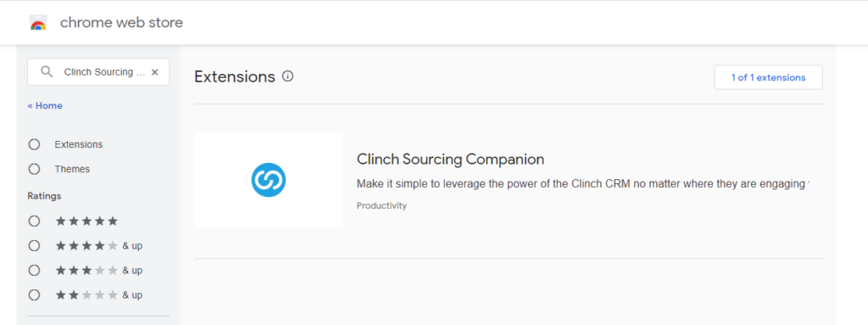868x325 pixels.
Task: Select the Extensions radio button
Action: [34, 144]
